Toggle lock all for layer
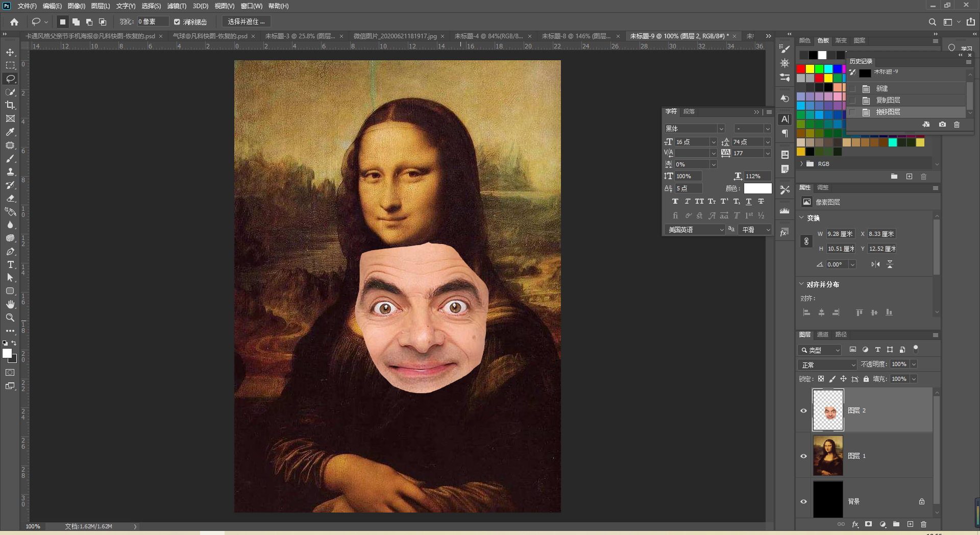 click(x=866, y=379)
